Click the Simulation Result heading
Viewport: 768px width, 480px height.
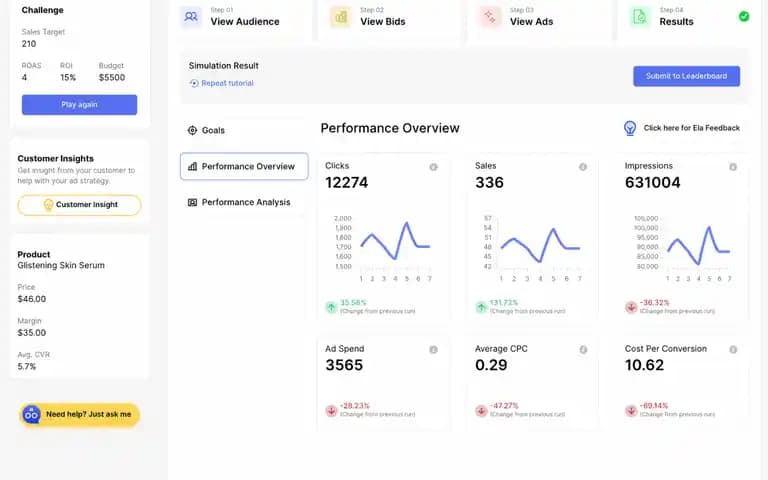pos(223,66)
